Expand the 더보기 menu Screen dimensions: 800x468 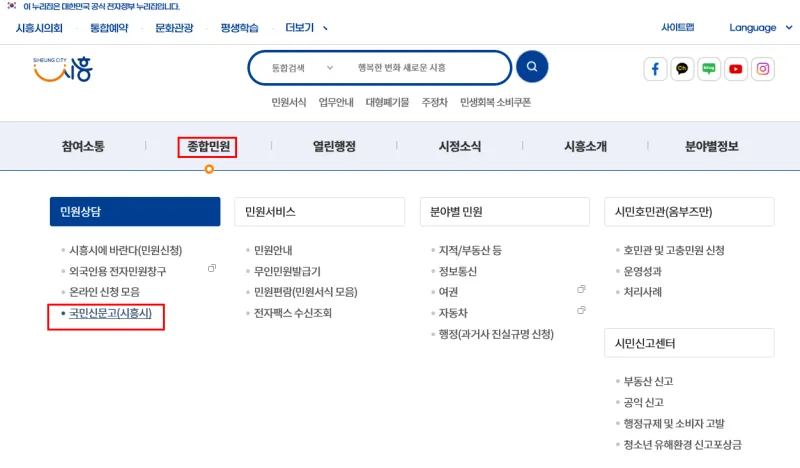click(x=305, y=28)
